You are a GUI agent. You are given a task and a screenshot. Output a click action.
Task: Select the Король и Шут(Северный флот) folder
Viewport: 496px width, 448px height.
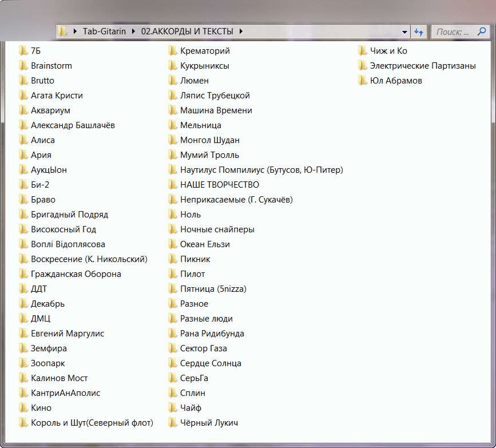click(92, 423)
